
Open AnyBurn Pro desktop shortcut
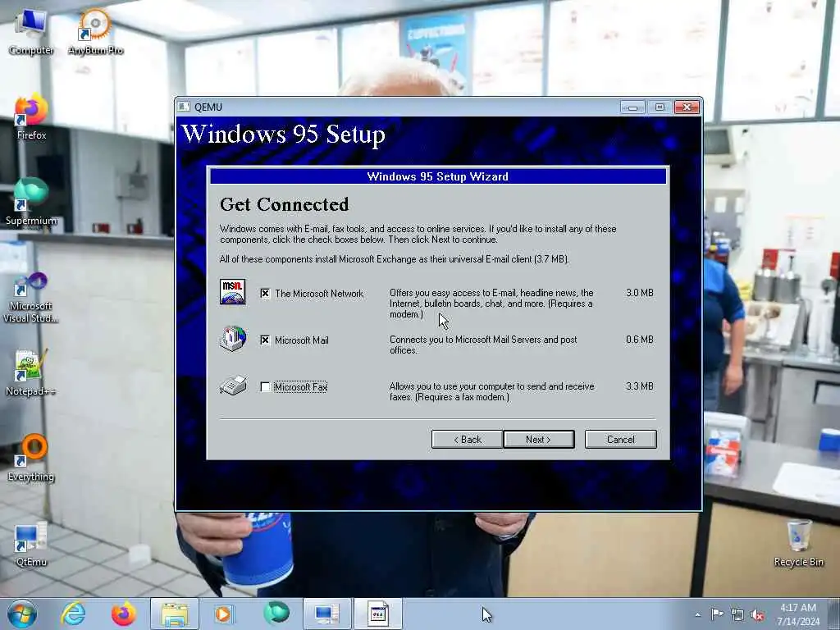[95, 32]
